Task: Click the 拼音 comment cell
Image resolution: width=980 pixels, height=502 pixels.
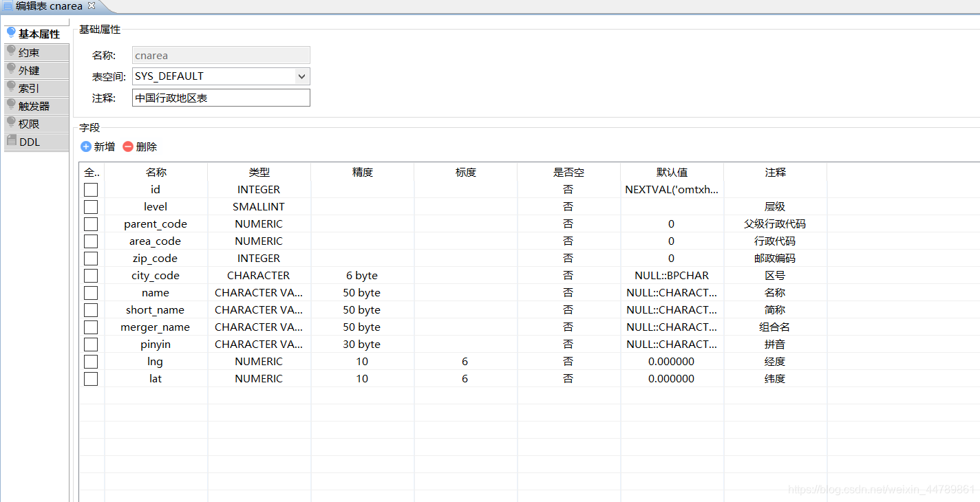Action: (x=775, y=345)
